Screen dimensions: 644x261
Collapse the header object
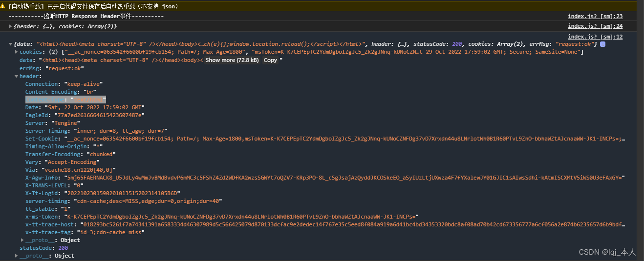[x=17, y=76]
